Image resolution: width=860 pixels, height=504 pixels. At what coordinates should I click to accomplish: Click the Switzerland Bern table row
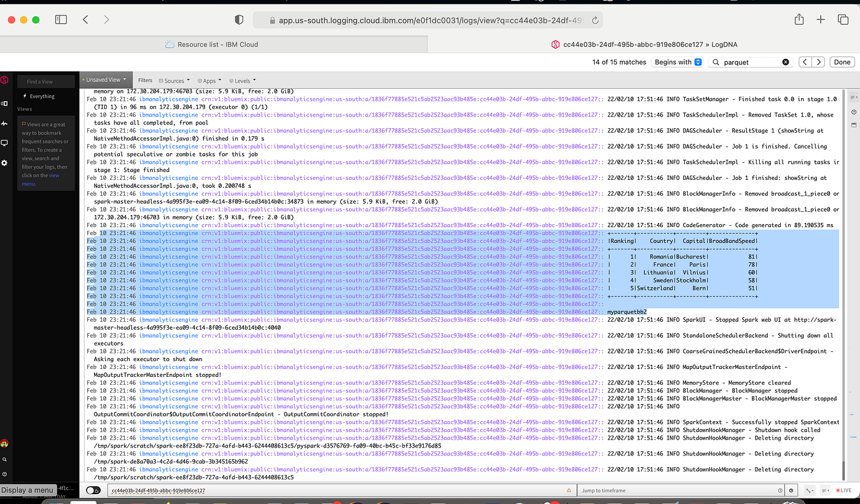[682, 289]
